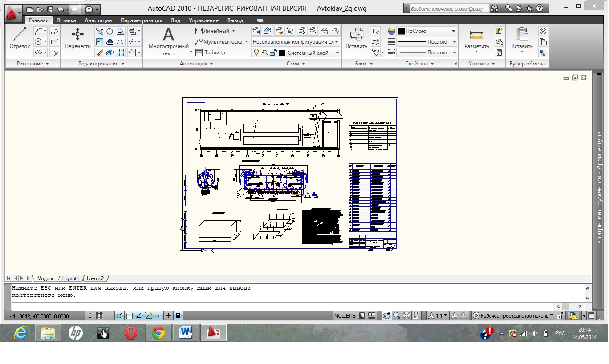609x364 pixels.
Task: Open the Рабочее пространство workspace dropdown
Action: 514,316
